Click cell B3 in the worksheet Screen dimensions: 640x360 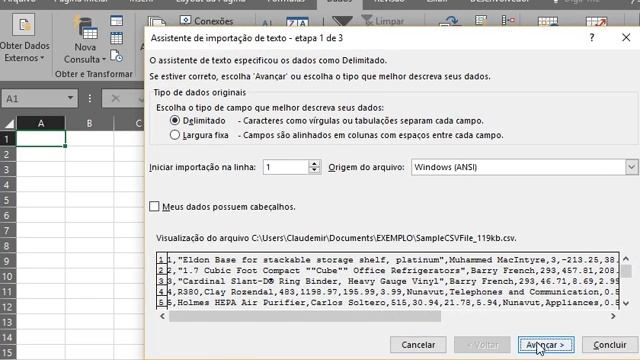pos(89,169)
